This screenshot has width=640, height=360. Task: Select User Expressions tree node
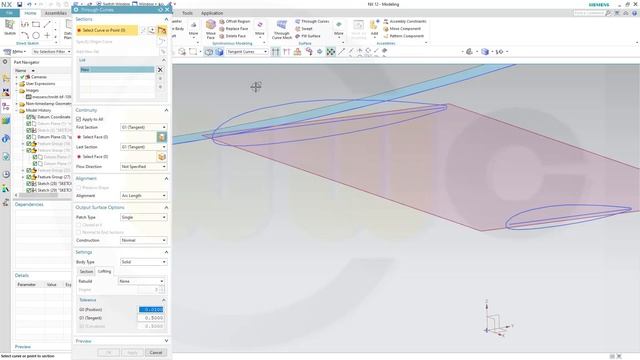40,84
